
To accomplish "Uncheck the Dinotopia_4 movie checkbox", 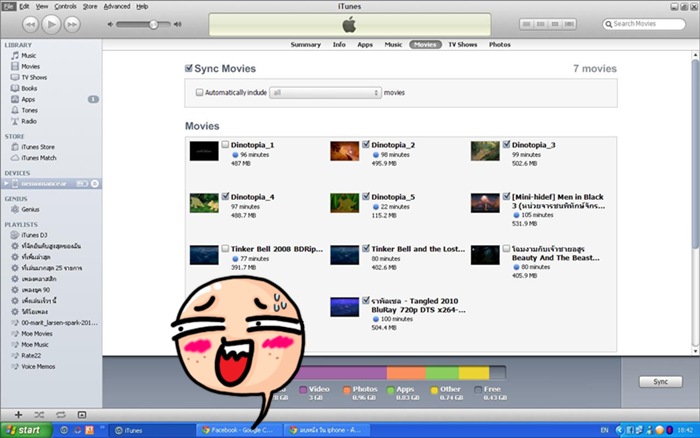I will [x=225, y=196].
